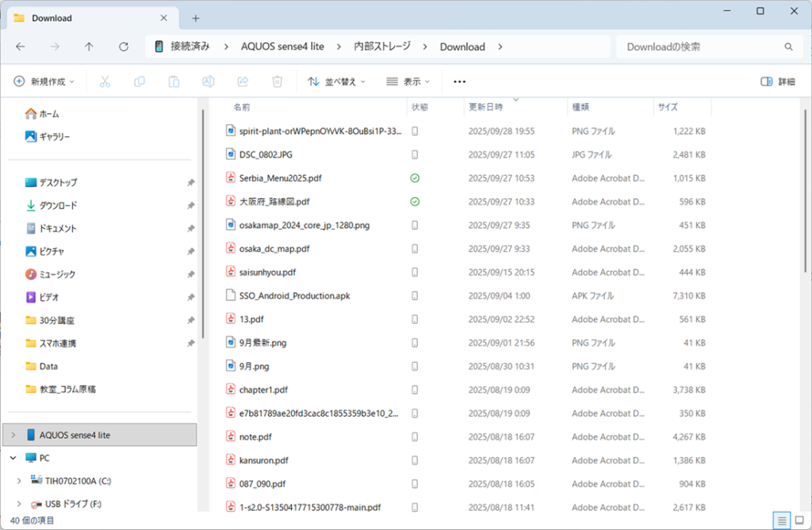This screenshot has width=812, height=530.
Task: Click 内部ストレージ in the address breadcrumb
Action: [382, 47]
